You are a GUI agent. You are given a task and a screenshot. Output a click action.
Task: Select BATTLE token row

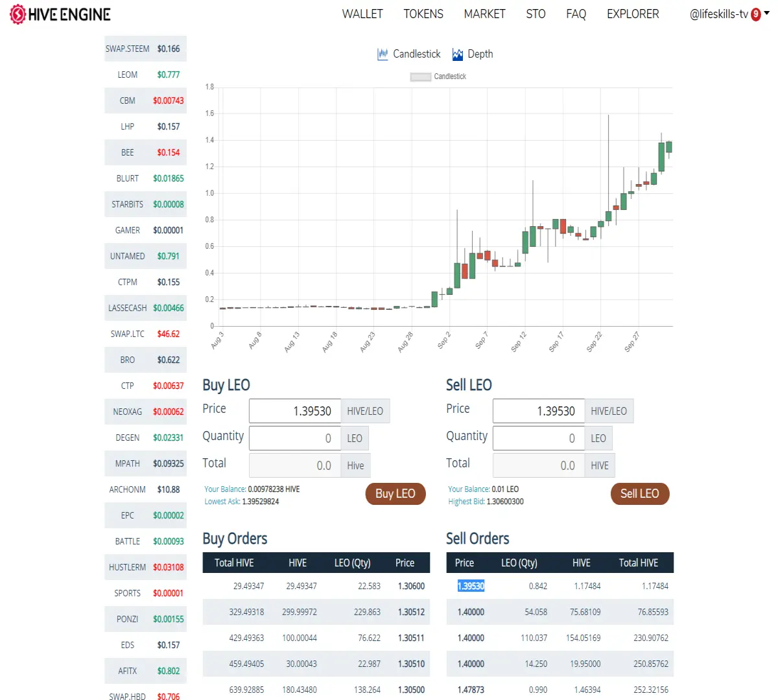point(145,541)
